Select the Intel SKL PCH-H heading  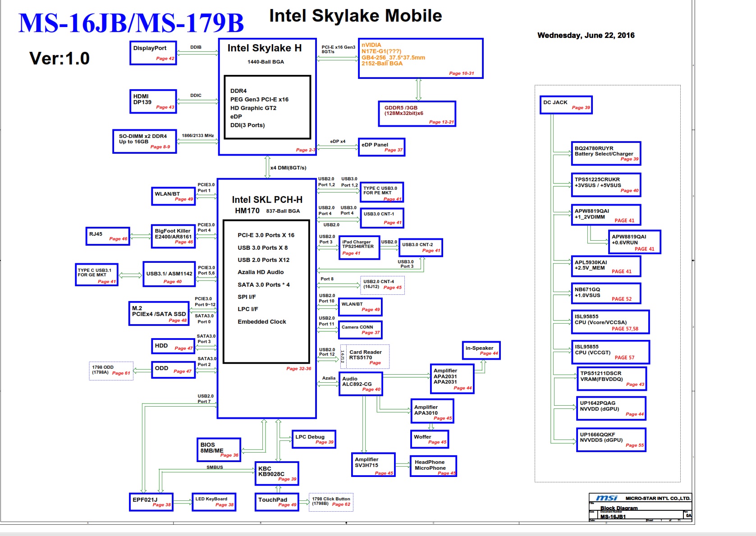point(267,200)
